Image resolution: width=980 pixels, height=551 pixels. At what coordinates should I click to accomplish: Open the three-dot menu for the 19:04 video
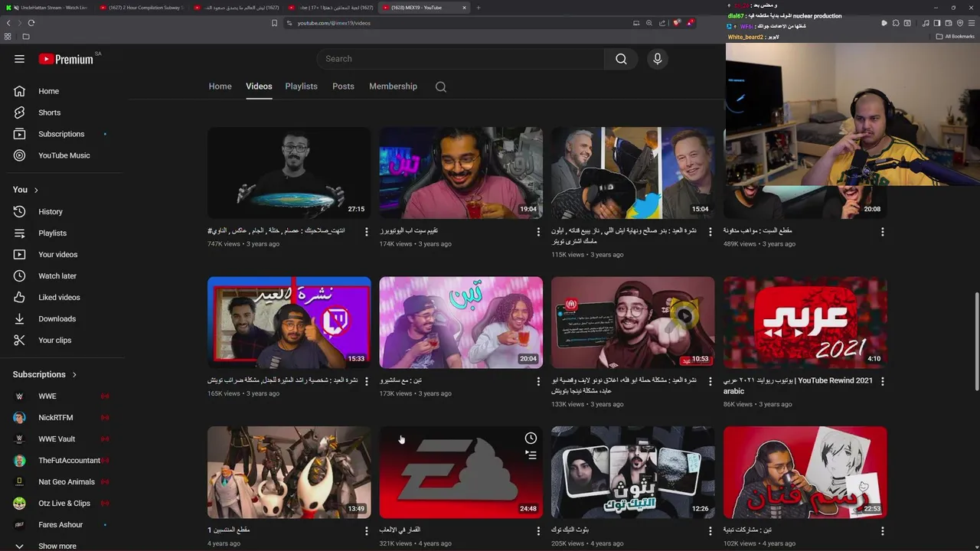[x=538, y=231]
